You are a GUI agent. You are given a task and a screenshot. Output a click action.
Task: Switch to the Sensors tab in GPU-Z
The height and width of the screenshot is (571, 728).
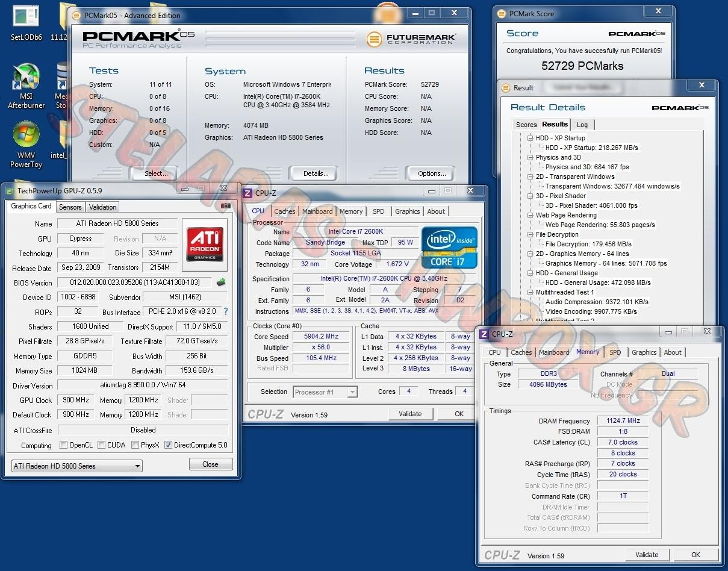coord(70,207)
